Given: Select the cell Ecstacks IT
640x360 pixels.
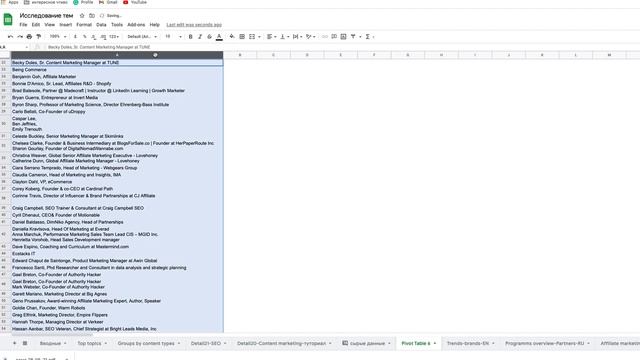Looking at the screenshot, I should pyautogui.click(x=117, y=253).
